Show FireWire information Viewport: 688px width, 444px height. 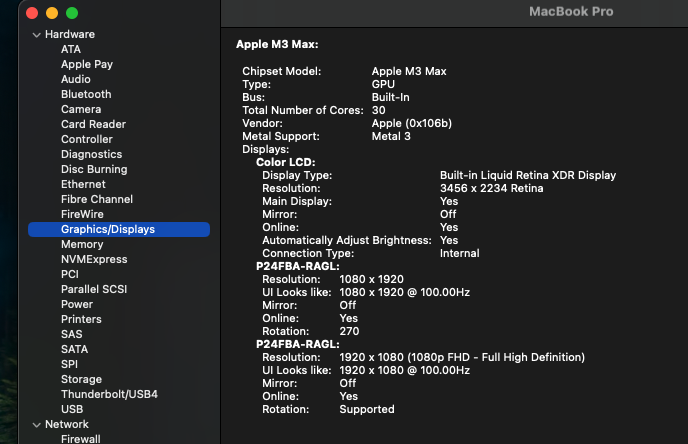tap(82, 214)
